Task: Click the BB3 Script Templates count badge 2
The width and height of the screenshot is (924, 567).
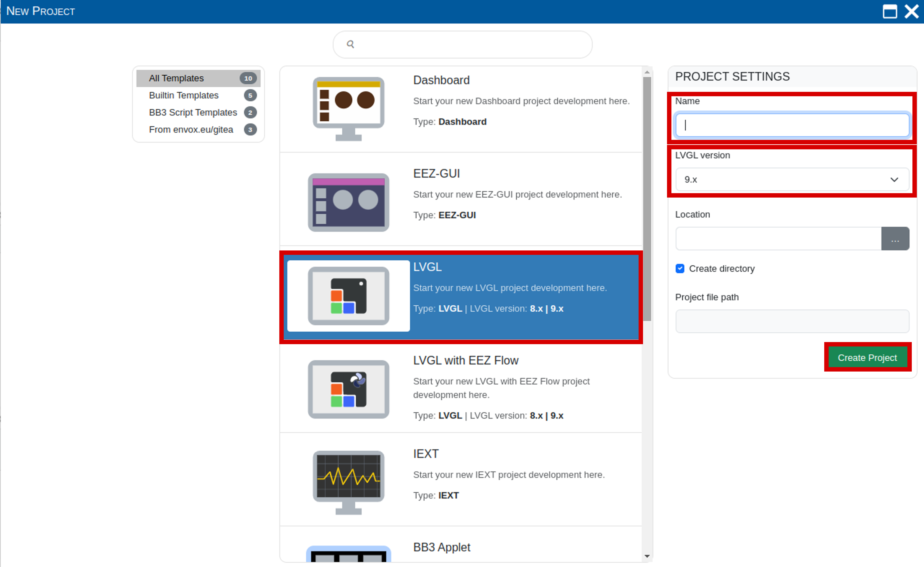Action: point(250,112)
